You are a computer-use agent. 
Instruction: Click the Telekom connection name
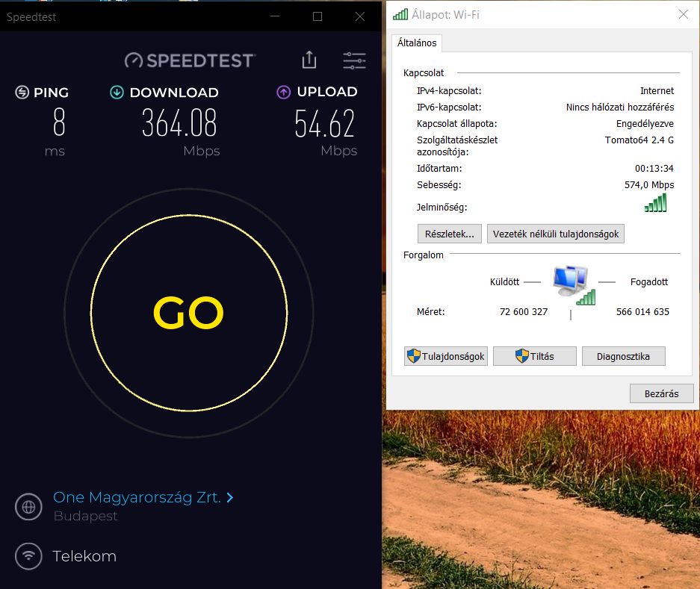(x=84, y=556)
